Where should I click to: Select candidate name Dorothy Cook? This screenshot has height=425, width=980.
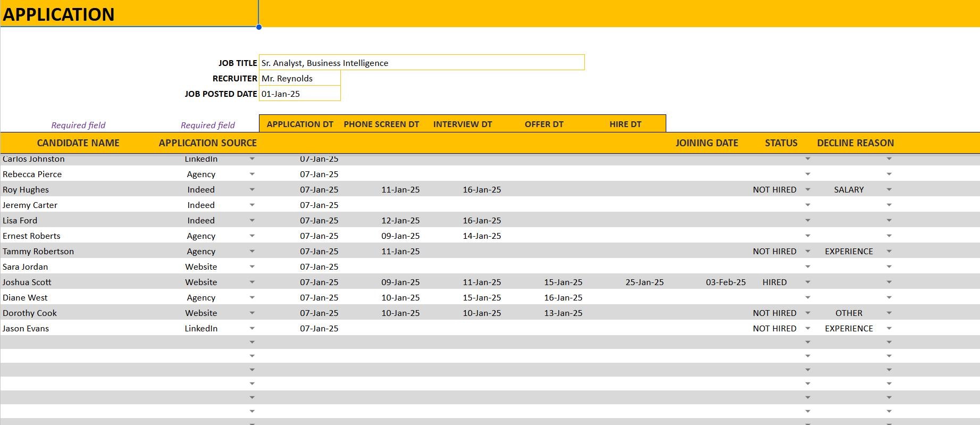[30, 313]
